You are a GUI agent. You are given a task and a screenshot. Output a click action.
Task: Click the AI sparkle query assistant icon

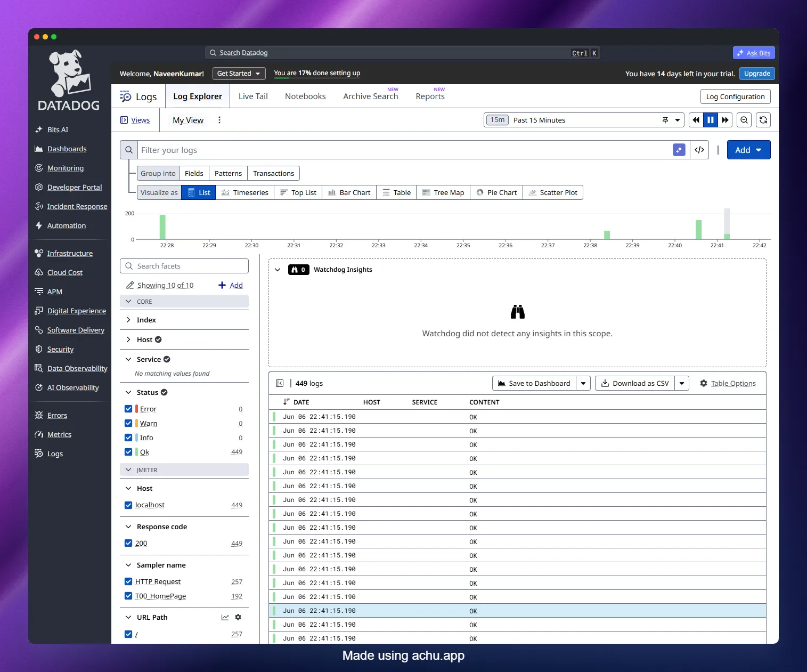[x=679, y=150]
